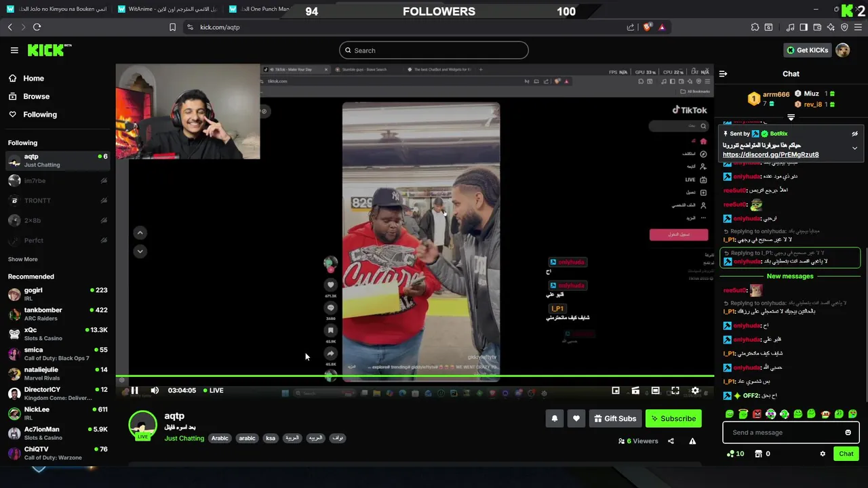This screenshot has height=488, width=868.
Task: Jump to LIVE indicator in player
Action: tap(213, 390)
